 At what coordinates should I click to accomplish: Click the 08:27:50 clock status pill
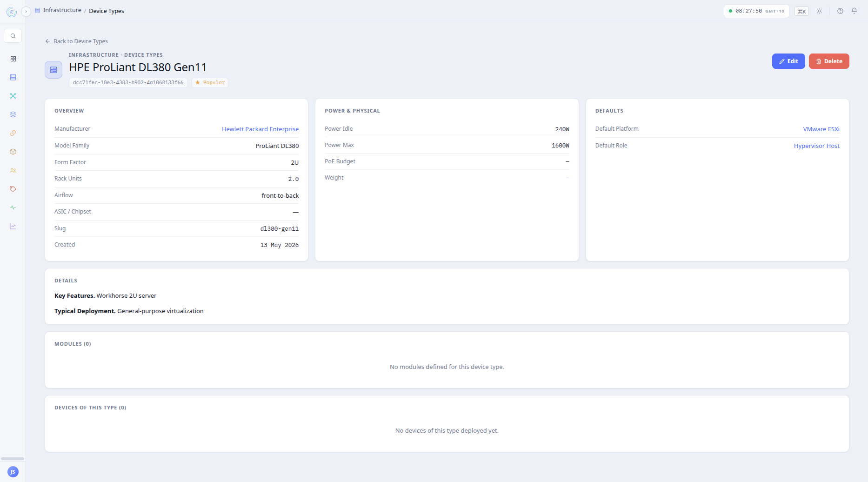pyautogui.click(x=756, y=11)
